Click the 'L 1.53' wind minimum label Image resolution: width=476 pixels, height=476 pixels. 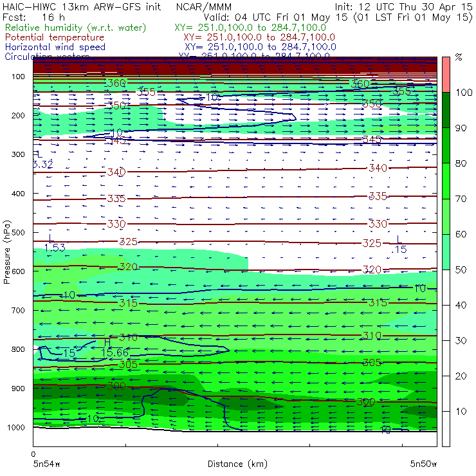[x=55, y=243]
